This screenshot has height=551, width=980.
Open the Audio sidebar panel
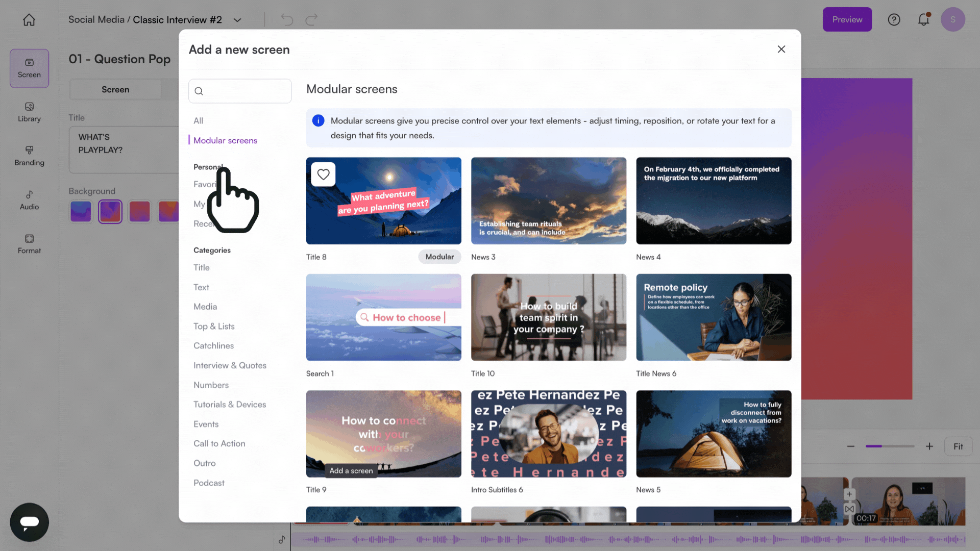coord(29,199)
